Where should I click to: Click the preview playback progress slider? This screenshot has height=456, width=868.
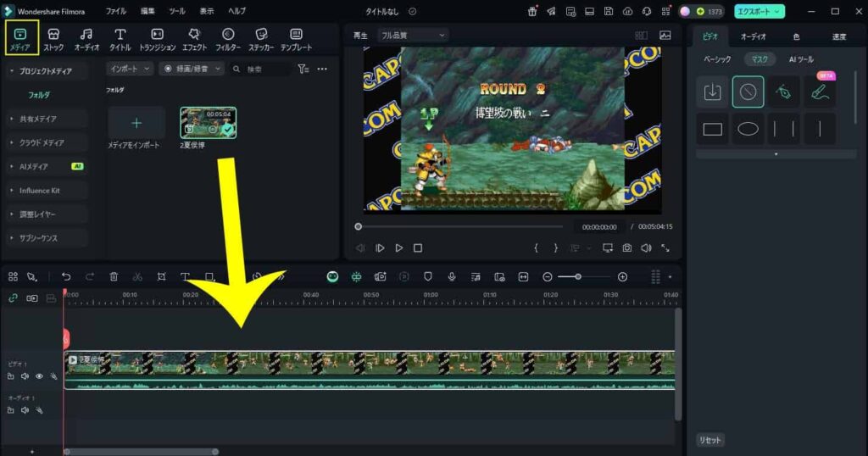pos(459,226)
